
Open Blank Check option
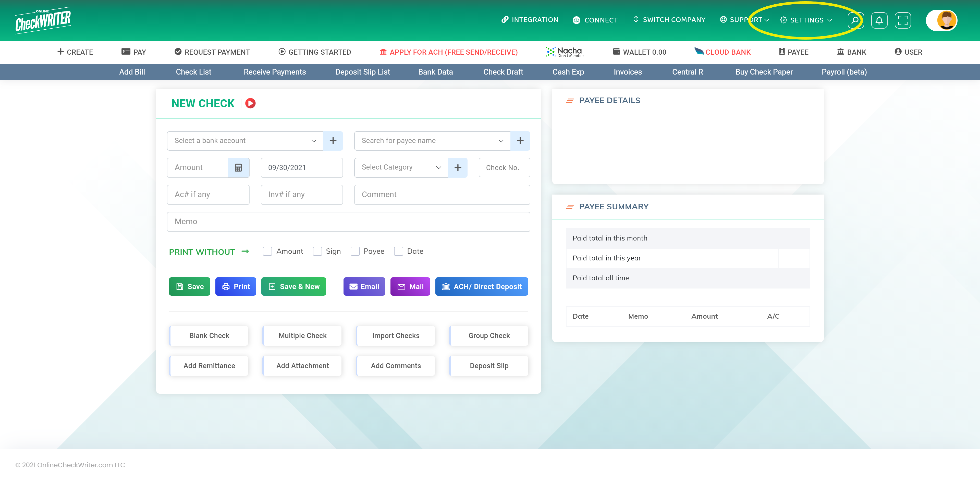coord(209,335)
